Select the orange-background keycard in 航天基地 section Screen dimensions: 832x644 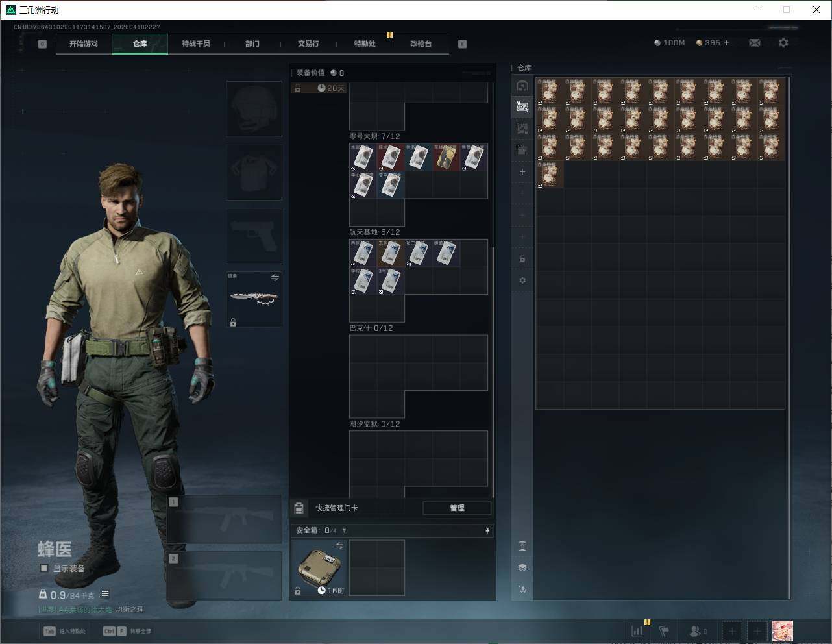(x=391, y=253)
